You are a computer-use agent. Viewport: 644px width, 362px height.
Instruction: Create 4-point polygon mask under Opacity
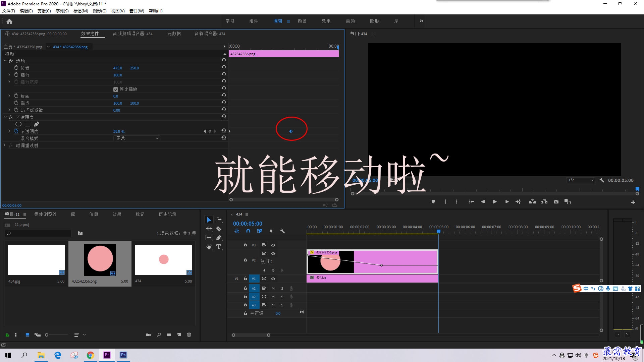[28, 124]
